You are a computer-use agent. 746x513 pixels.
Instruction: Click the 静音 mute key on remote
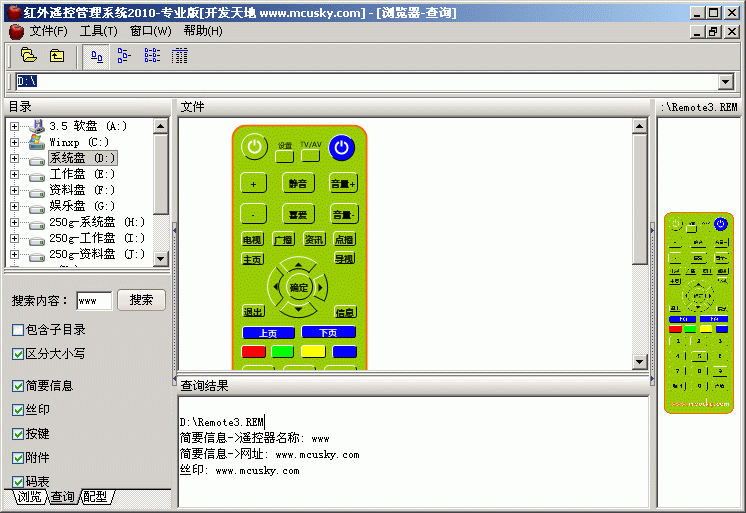click(x=297, y=184)
